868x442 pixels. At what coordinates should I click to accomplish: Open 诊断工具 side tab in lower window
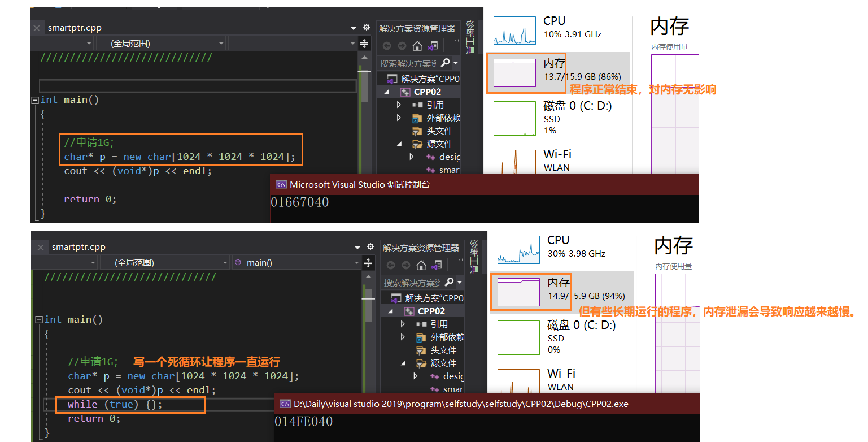click(474, 255)
